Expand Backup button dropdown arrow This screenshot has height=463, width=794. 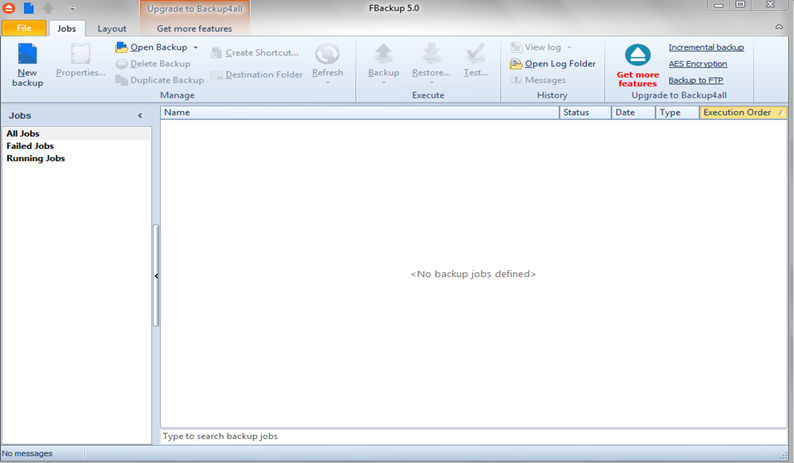[x=383, y=83]
